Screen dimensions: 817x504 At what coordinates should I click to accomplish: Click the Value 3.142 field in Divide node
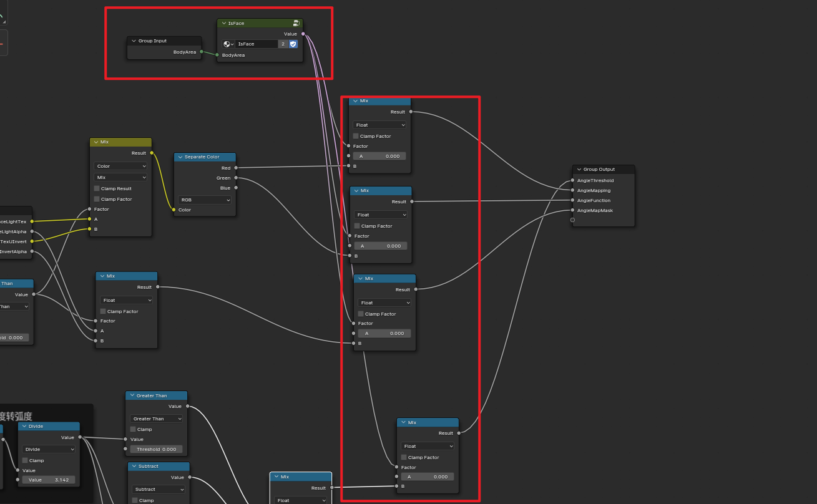tap(49, 480)
